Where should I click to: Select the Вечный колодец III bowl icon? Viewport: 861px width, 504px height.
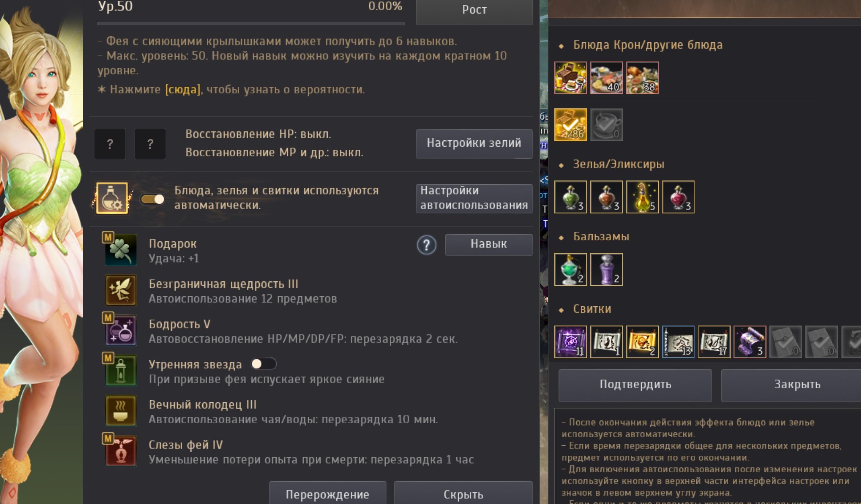(x=121, y=411)
